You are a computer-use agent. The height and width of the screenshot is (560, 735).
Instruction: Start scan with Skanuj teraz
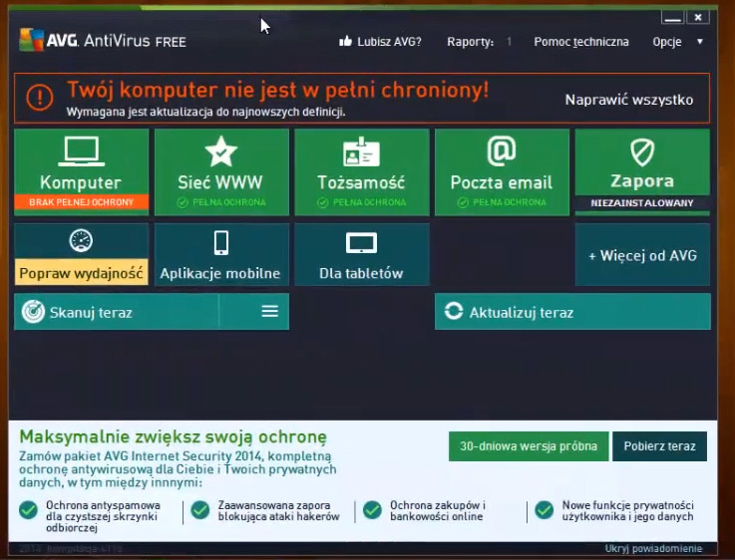click(x=91, y=312)
